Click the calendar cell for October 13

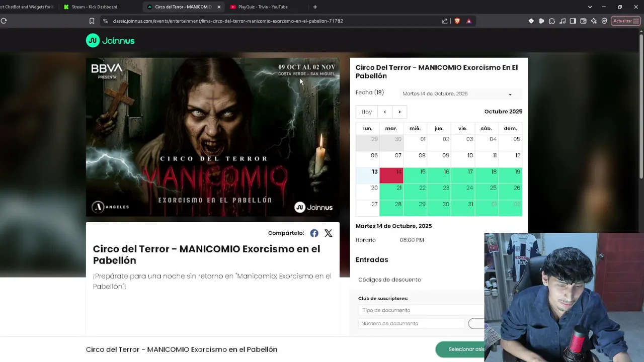click(367, 176)
